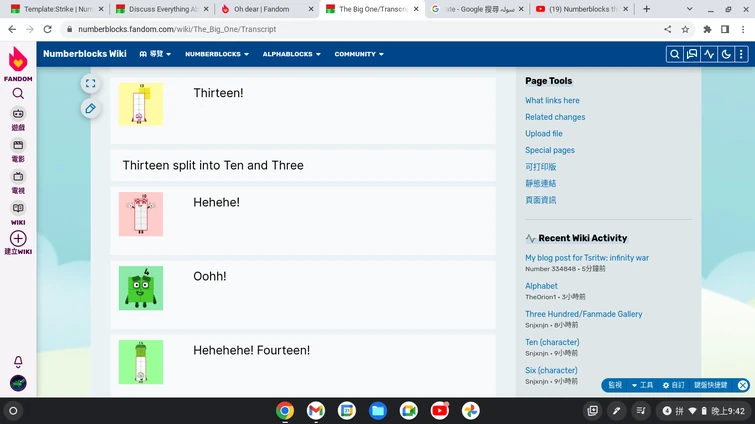Open Chrome extensions puzzle icon
This screenshot has width=755, height=424.
tap(707, 29)
